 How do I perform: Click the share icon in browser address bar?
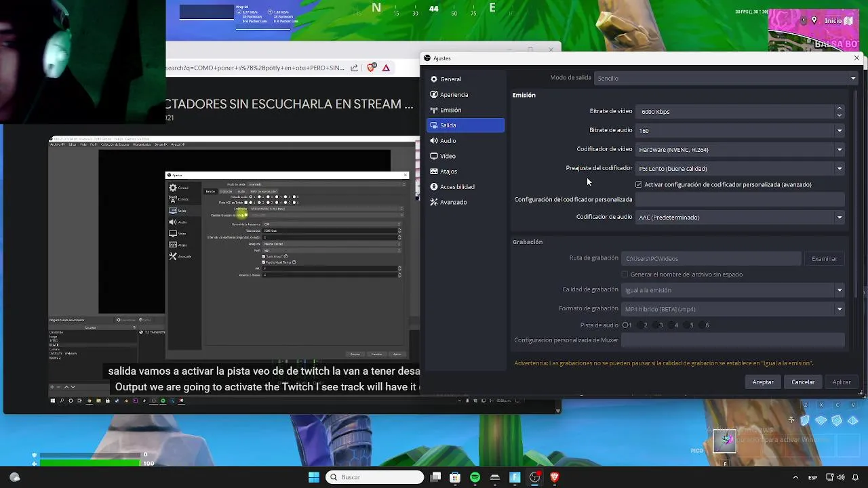(354, 68)
